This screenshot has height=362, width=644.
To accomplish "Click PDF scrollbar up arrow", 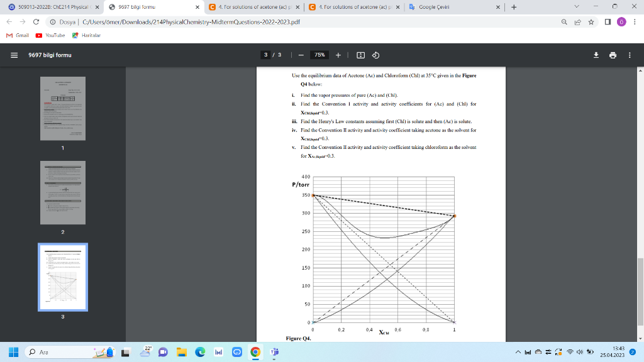I will pos(640,70).
